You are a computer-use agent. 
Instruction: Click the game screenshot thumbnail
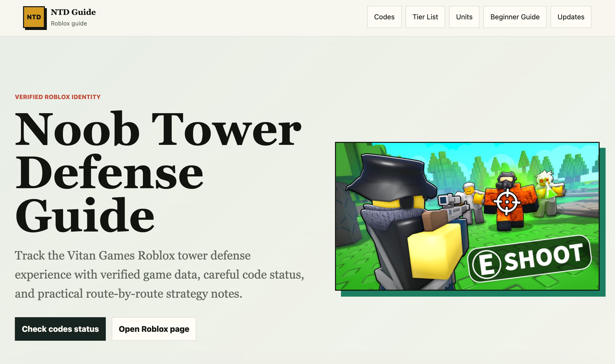(x=467, y=216)
